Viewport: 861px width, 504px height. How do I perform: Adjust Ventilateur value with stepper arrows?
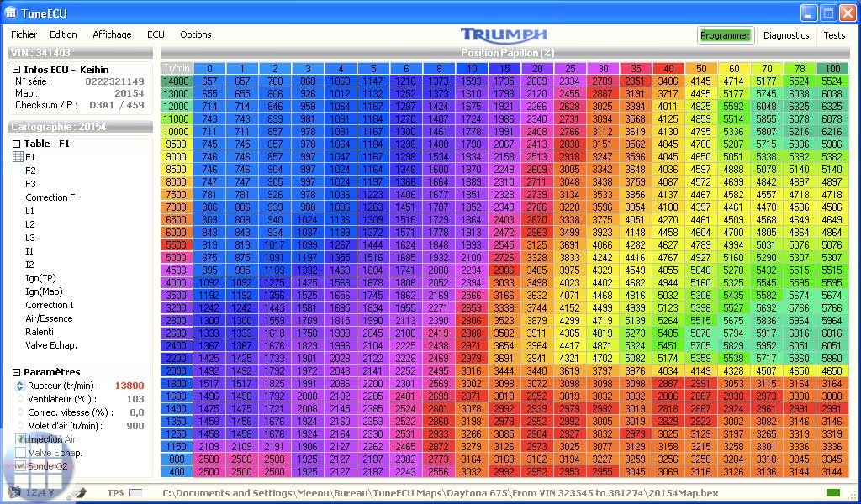(21, 399)
